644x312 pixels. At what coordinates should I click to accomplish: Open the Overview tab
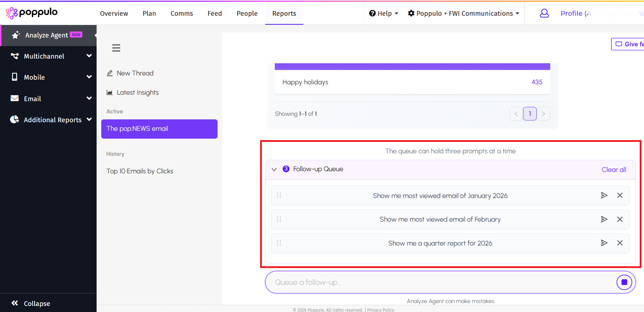point(114,13)
